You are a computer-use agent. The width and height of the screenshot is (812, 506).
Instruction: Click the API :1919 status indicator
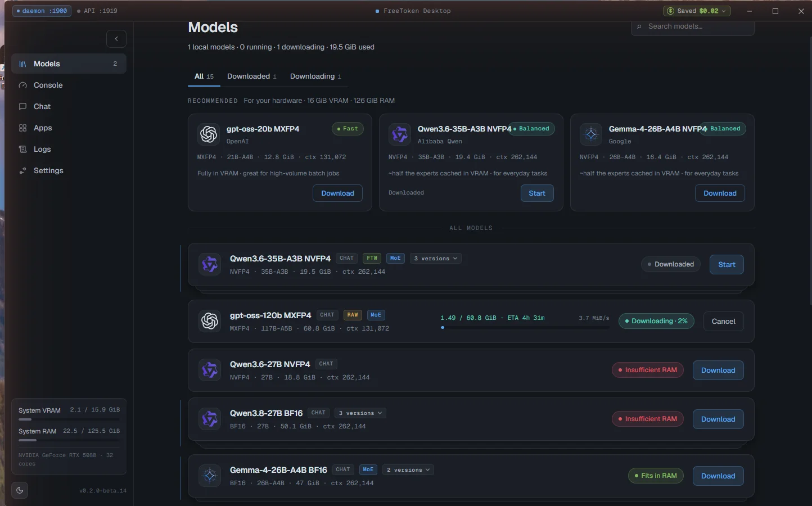click(97, 11)
